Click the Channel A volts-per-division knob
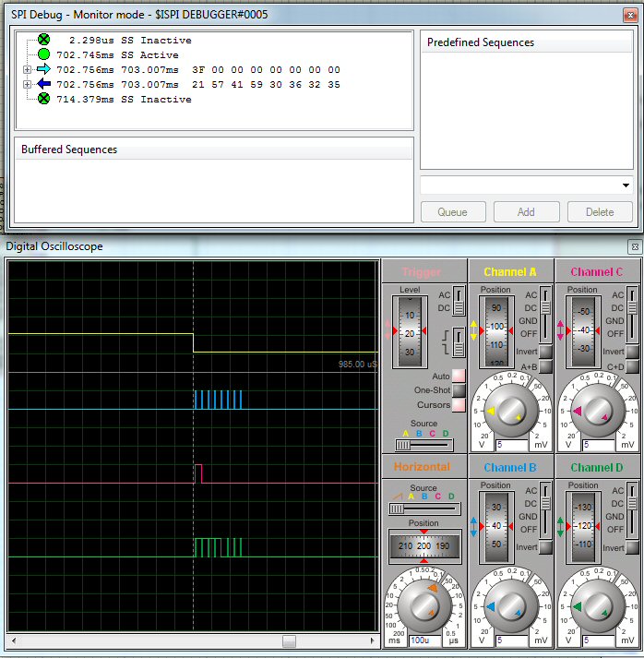Image resolution: width=644 pixels, height=658 pixels. tap(510, 412)
